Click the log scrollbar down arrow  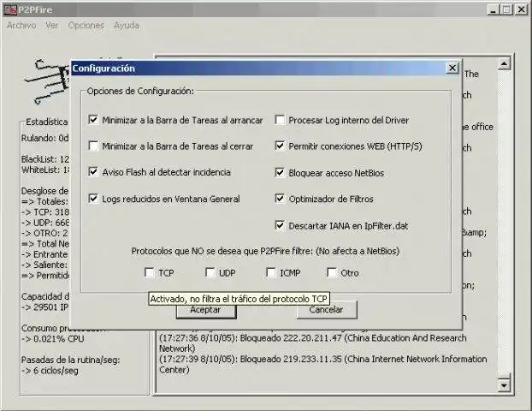[x=504, y=385]
